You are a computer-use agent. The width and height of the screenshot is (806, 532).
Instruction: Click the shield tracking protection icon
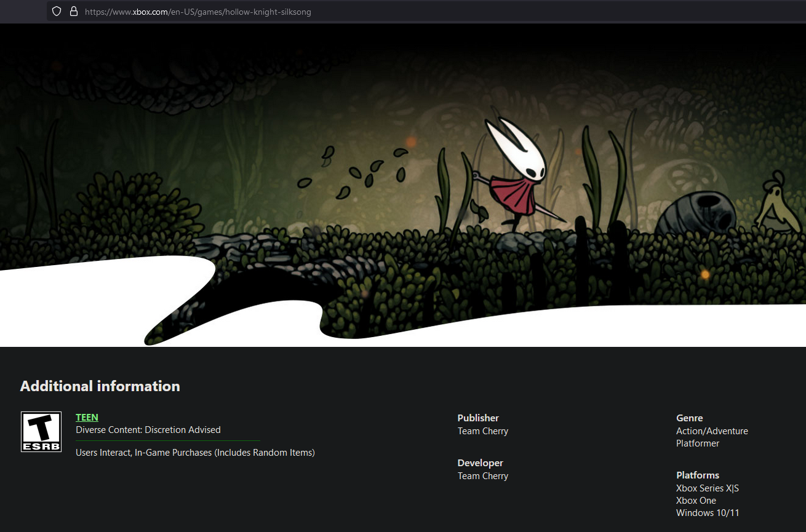click(x=57, y=11)
